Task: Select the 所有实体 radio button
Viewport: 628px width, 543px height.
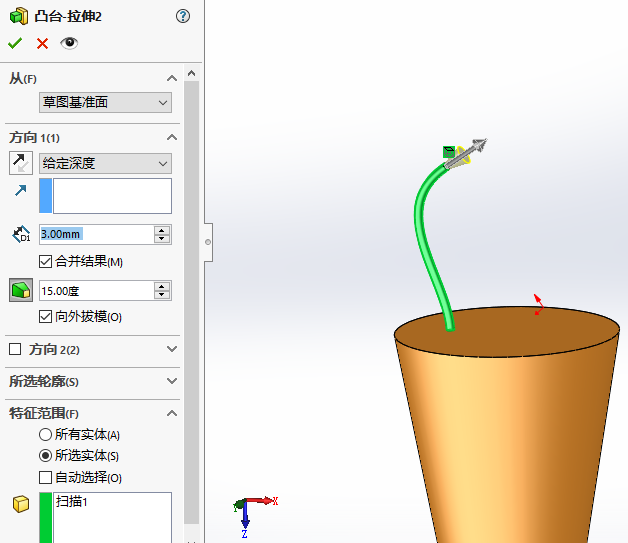Action: 45,435
